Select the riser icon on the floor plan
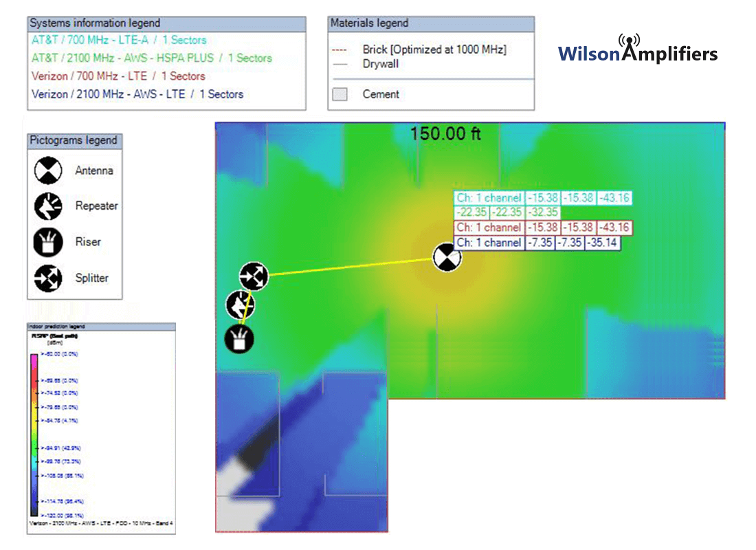 click(240, 339)
